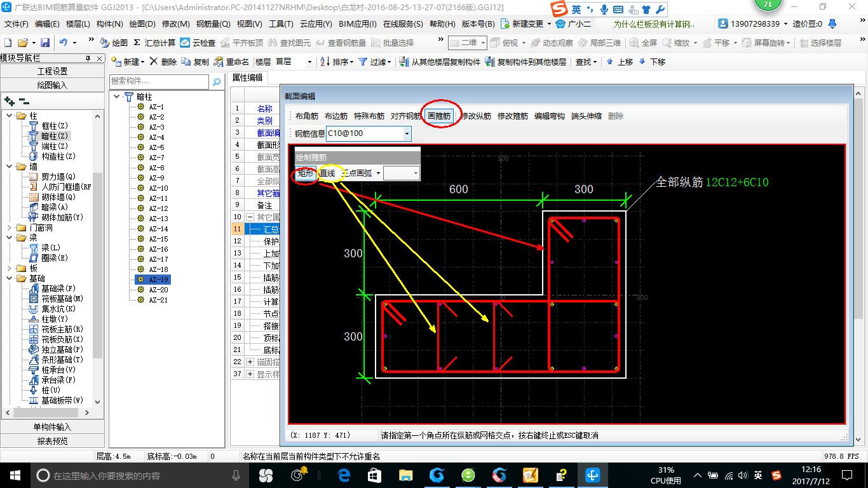The height and width of the screenshot is (488, 868).
Task: Click search magnifier icon beside 搜索构件
Action: point(217,81)
